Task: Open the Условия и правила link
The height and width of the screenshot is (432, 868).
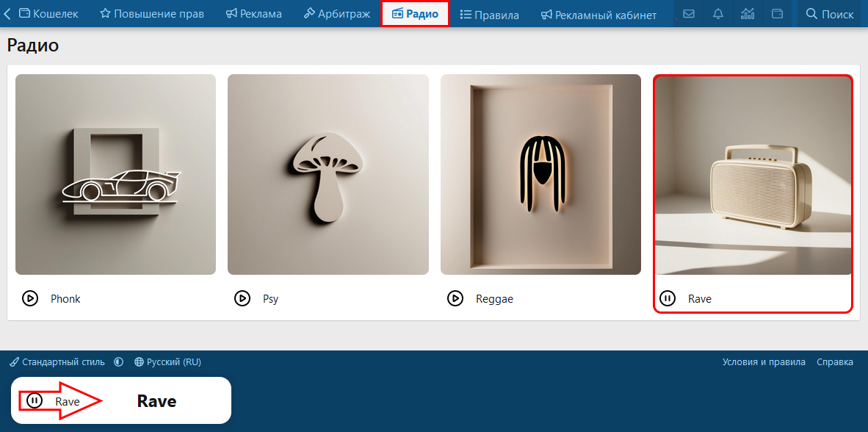Action: click(x=764, y=361)
